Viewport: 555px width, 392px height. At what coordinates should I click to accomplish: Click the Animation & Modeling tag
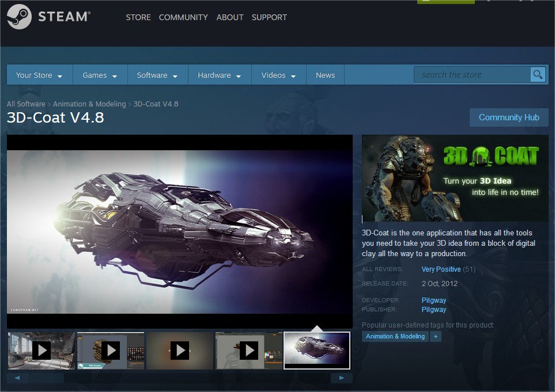[395, 336]
